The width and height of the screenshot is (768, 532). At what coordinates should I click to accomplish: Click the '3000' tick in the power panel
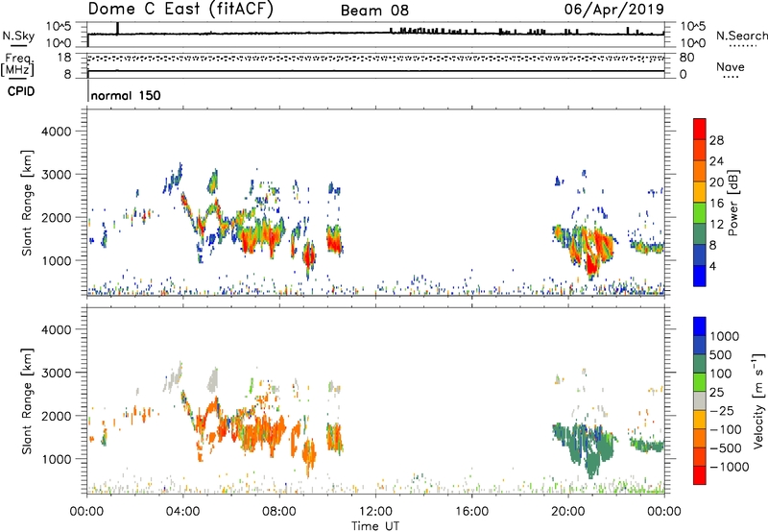(x=57, y=175)
